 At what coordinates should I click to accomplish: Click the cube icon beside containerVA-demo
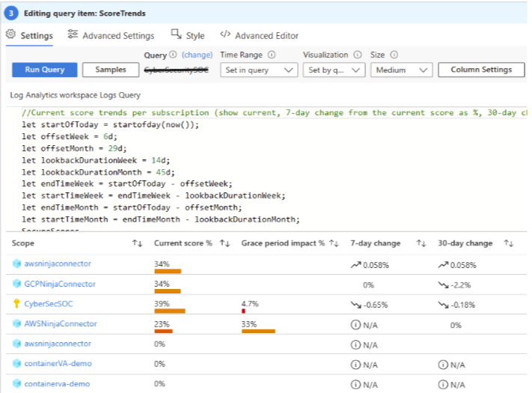pyautogui.click(x=16, y=363)
